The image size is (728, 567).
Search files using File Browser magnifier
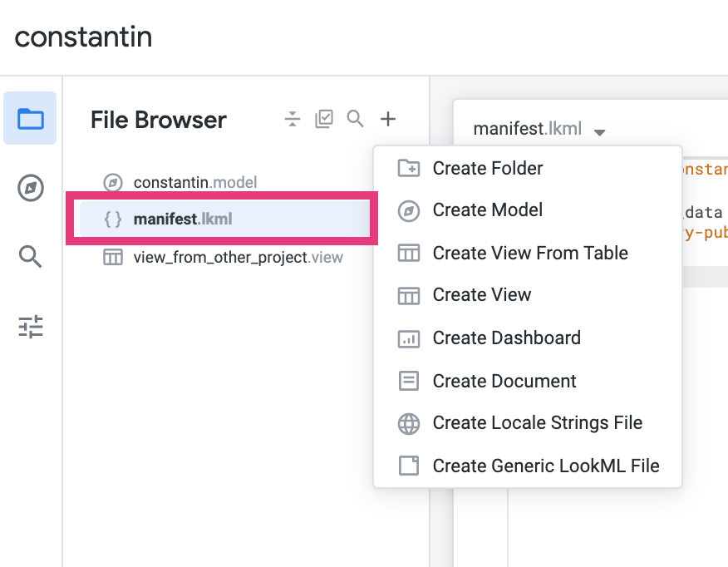coord(355,119)
